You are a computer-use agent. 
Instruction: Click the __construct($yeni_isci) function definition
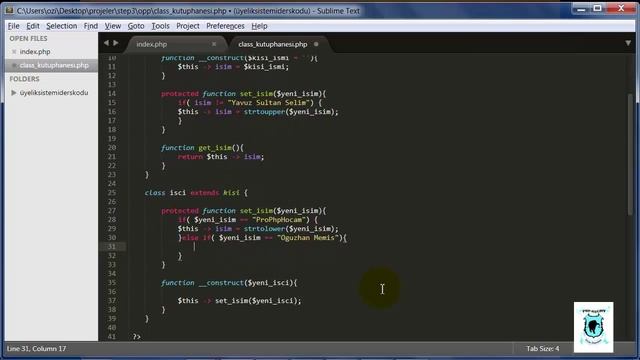(229, 283)
